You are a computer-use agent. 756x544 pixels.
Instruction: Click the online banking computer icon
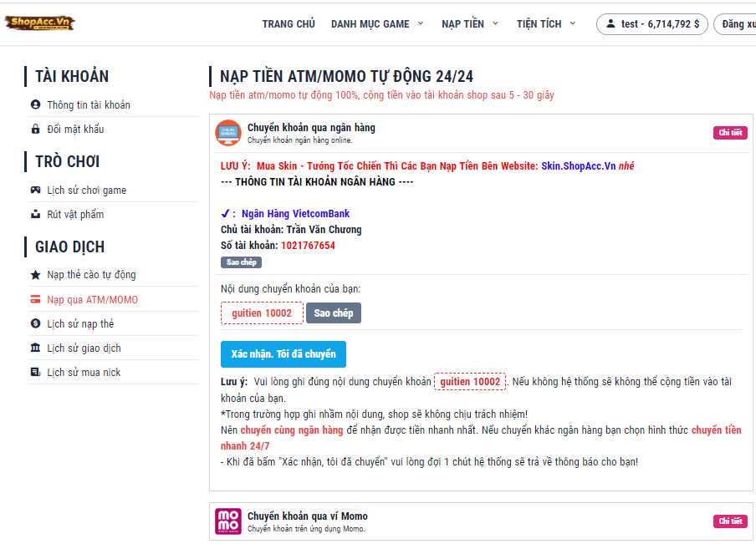pos(228,133)
